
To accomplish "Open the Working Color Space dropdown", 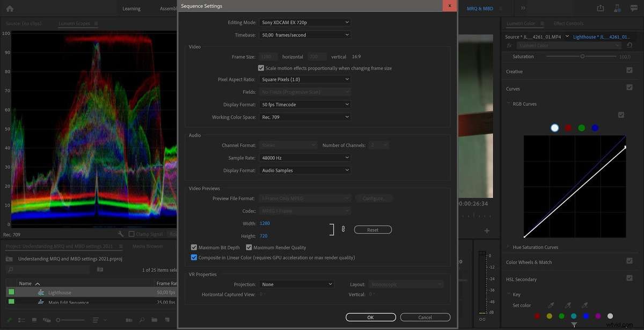I will click(304, 116).
